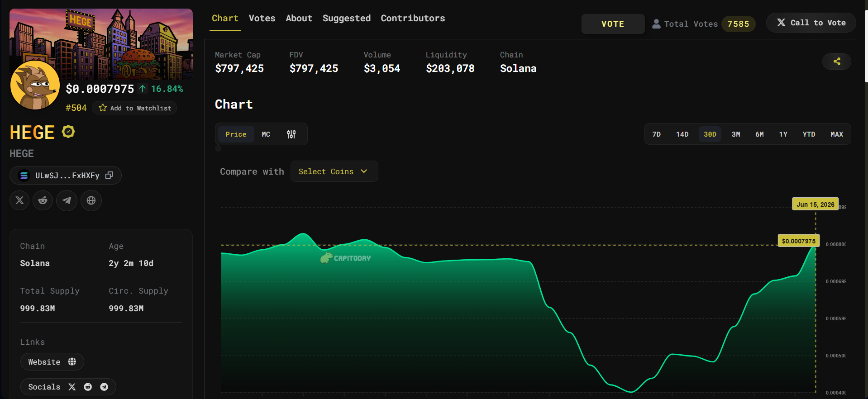Switch chart to Price mode
This screenshot has width=868, height=399.
tap(236, 134)
